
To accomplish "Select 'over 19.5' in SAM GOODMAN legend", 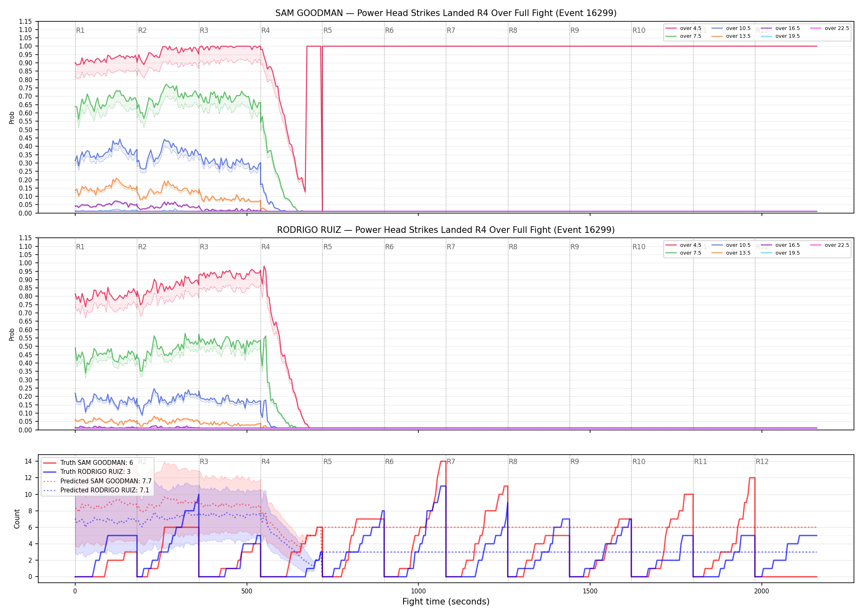I will pyautogui.click(x=780, y=36).
